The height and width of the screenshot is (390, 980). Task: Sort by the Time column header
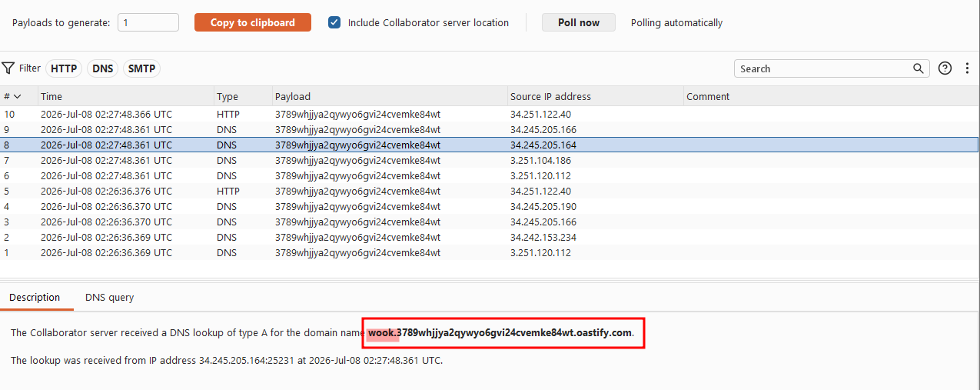click(125, 96)
